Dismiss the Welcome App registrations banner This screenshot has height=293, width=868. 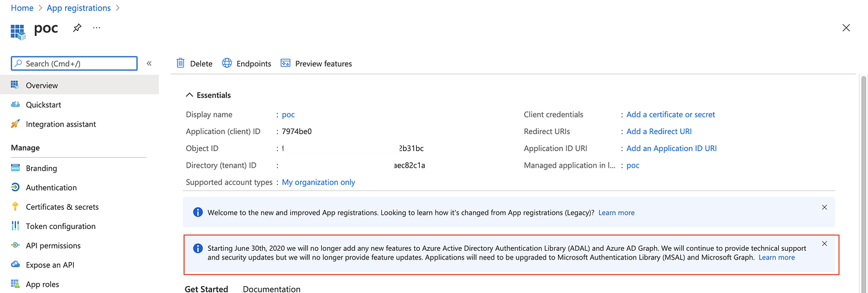tap(824, 207)
